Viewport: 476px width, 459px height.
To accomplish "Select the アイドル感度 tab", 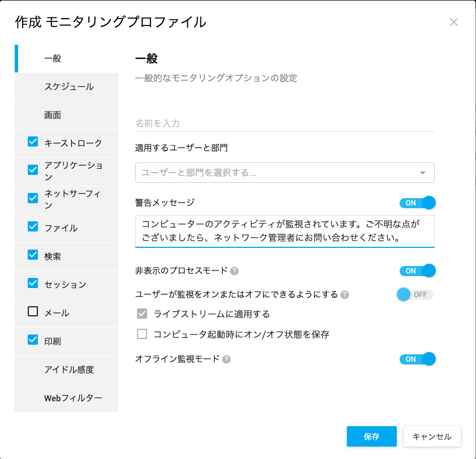I will (66, 370).
